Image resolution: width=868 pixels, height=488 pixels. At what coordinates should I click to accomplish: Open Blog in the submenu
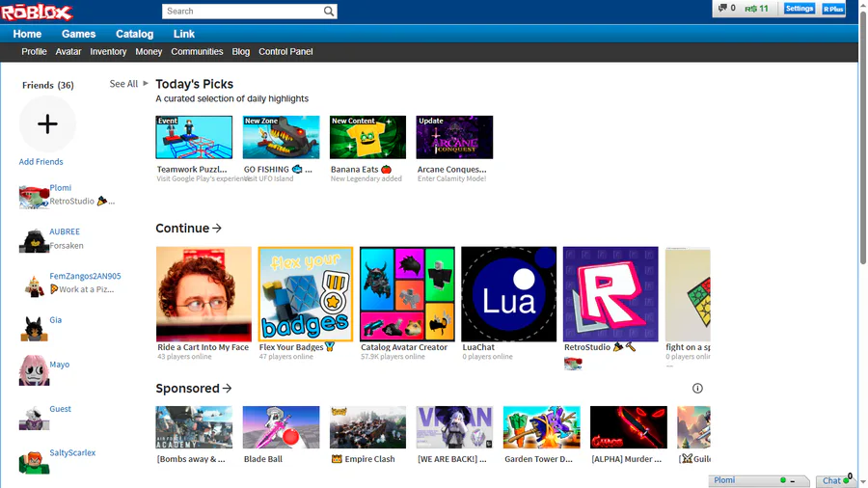[241, 51]
